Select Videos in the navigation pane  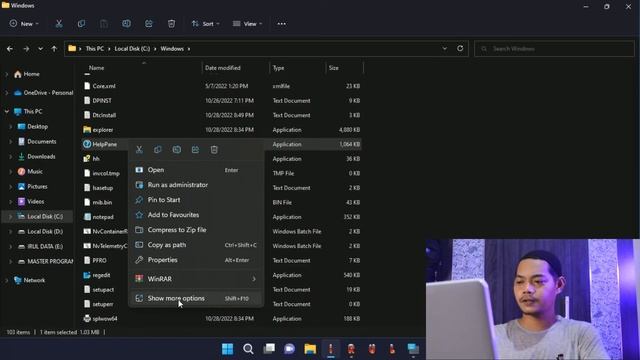point(36,202)
